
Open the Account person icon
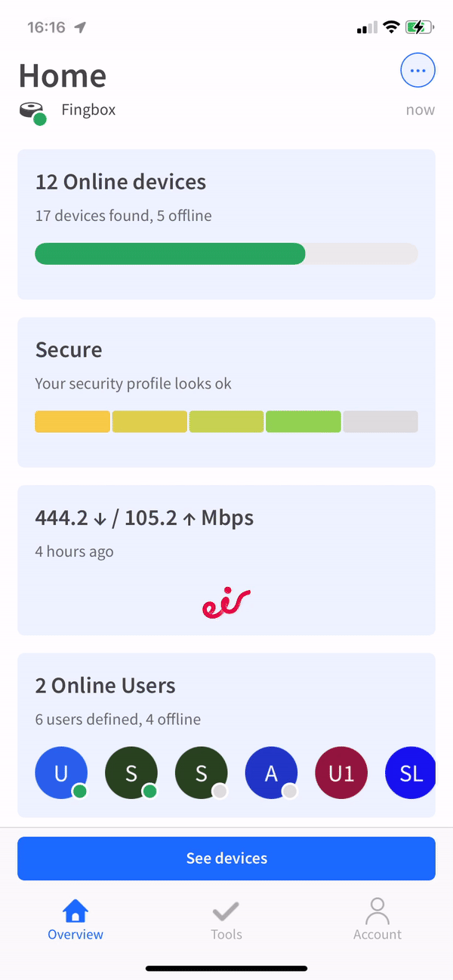[x=377, y=911]
